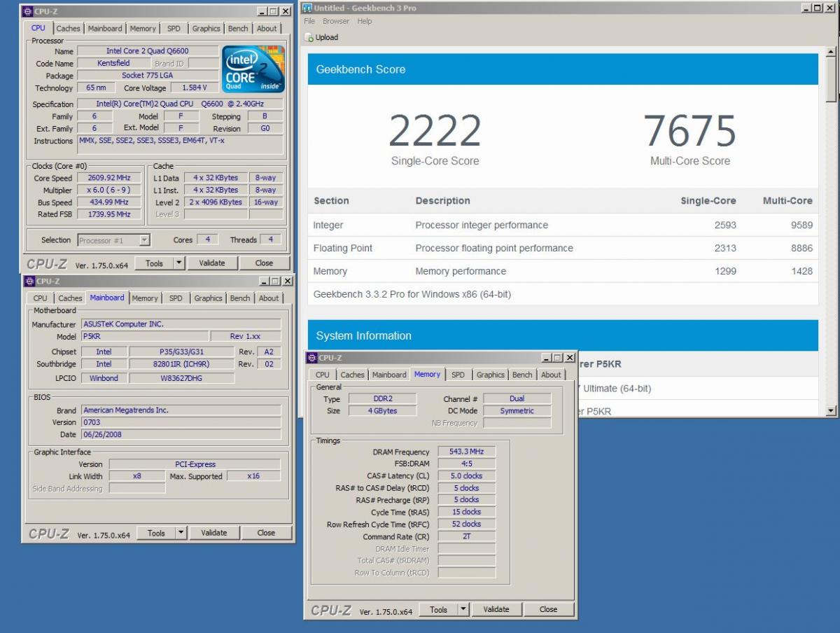
Task: Click the Southbridge 82801IR (ICH9R) value
Action: coord(181,364)
